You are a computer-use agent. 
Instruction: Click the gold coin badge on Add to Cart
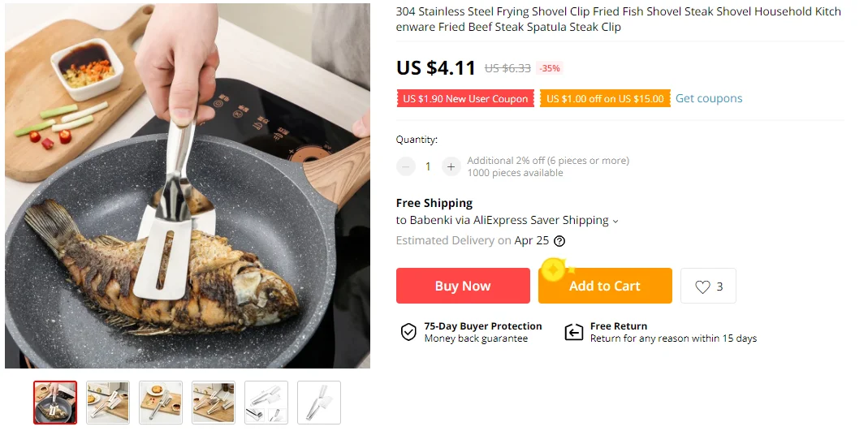(553, 269)
